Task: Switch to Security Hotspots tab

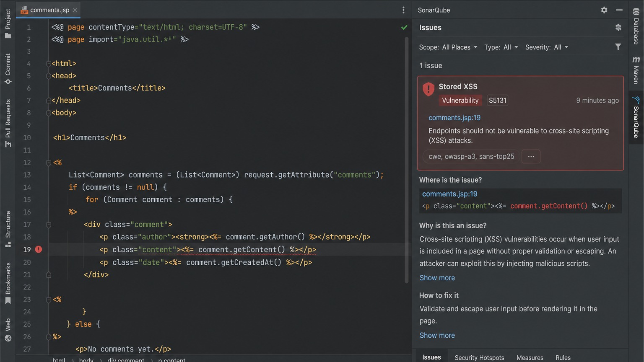Action: [x=479, y=357]
